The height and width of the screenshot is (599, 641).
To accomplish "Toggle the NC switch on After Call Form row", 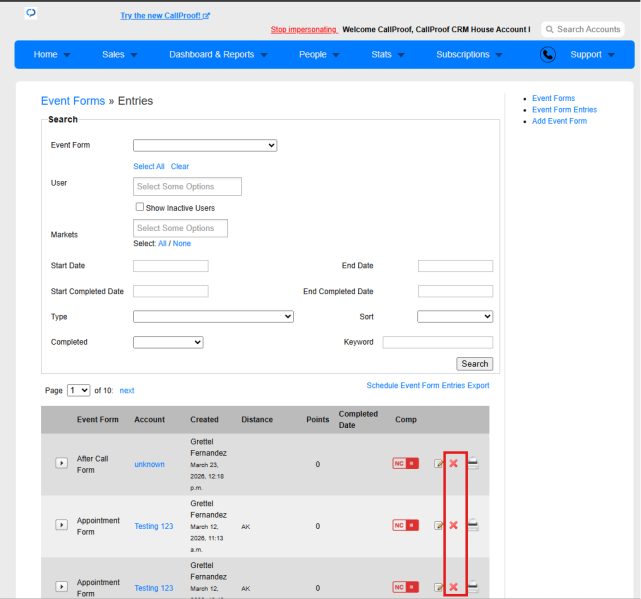I will pos(406,463).
